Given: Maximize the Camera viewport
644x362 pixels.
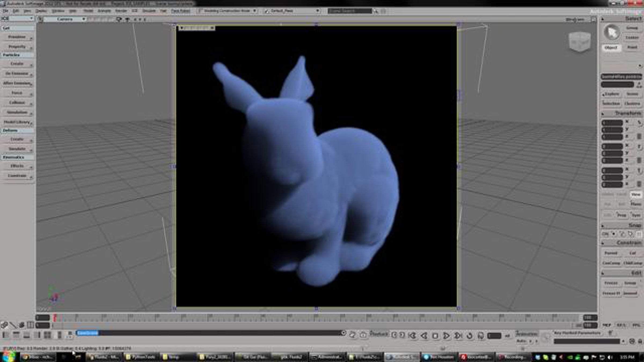Looking at the screenshot, I should coord(593,20).
